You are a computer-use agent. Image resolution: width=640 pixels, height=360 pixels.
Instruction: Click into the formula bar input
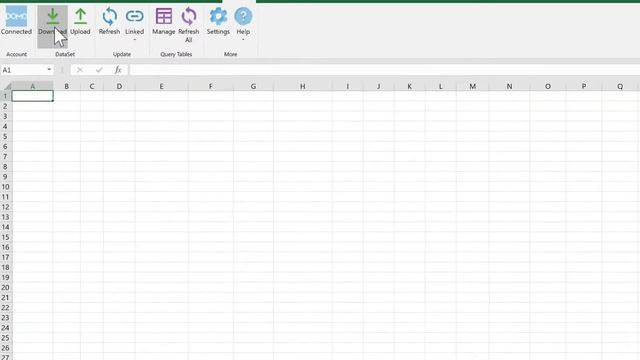point(384,70)
